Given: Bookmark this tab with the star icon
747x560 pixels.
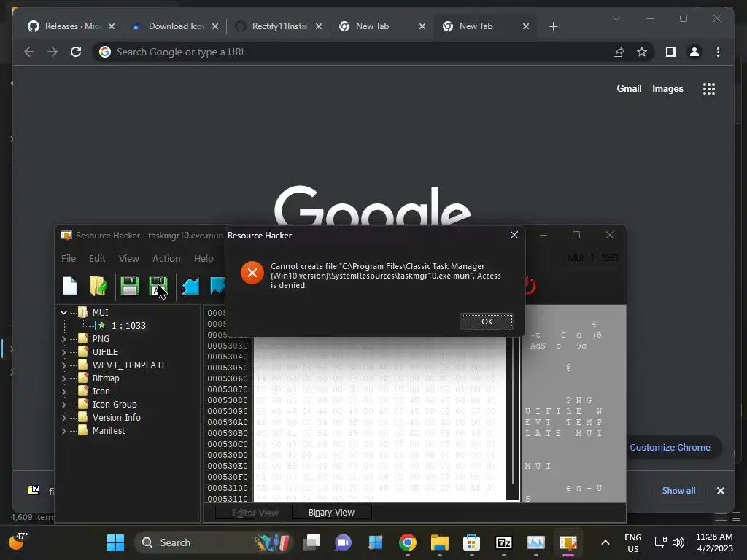Looking at the screenshot, I should click(642, 52).
